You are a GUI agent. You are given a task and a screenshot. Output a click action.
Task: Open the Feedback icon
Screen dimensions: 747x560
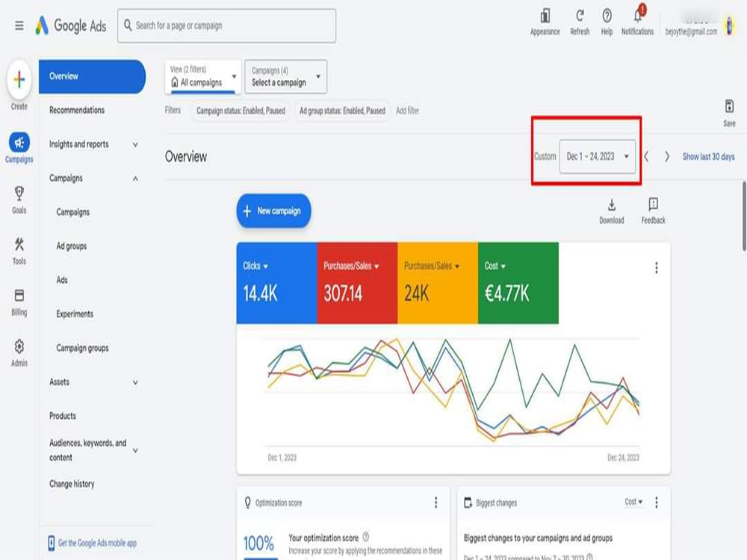tap(653, 205)
